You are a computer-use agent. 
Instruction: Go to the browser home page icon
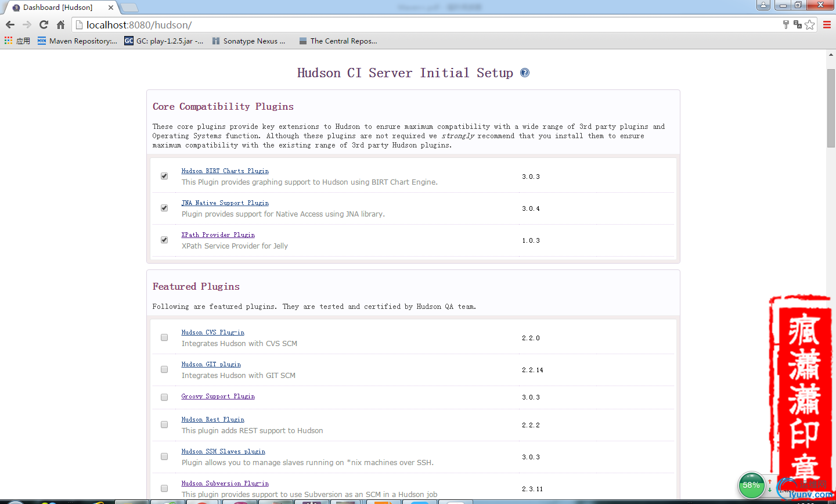tap(60, 24)
